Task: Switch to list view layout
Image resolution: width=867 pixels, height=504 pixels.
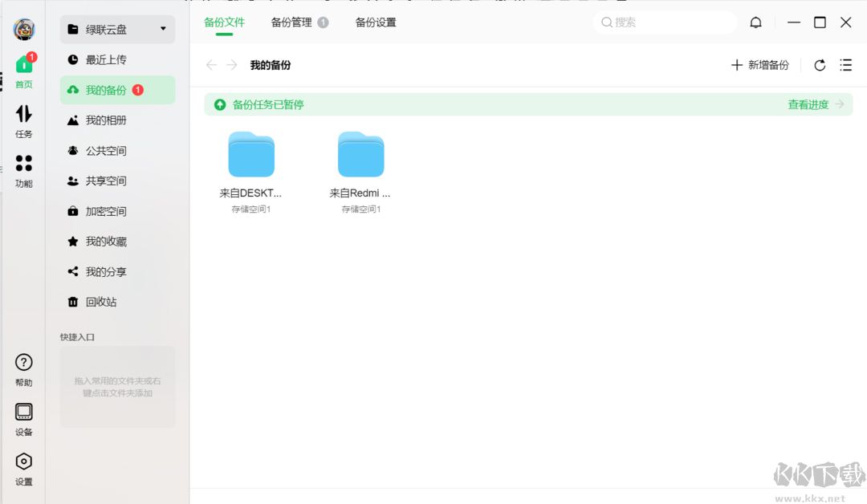Action: point(846,65)
